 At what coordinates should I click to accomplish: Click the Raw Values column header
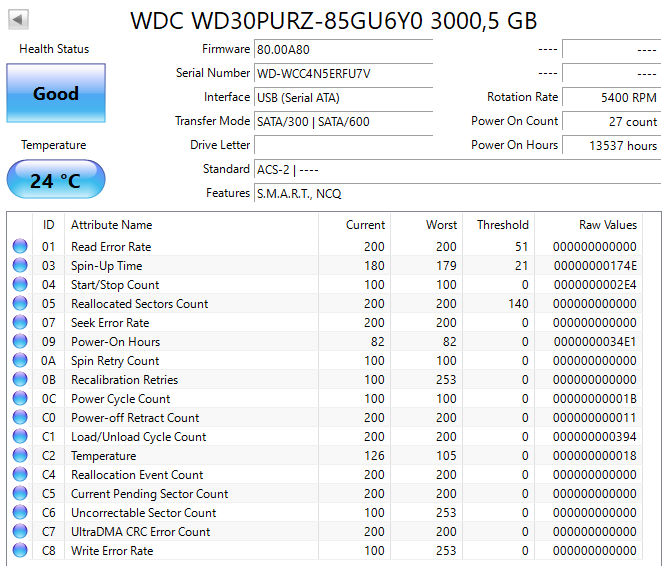(589, 225)
